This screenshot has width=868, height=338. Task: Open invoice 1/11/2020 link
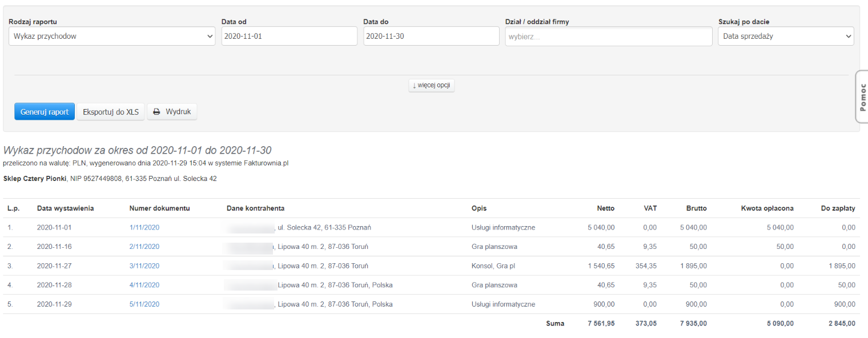tap(144, 227)
